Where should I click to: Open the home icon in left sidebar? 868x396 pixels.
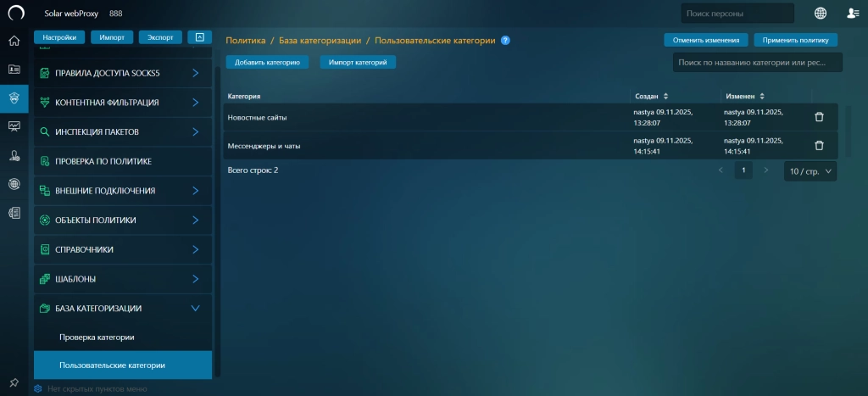(14, 41)
